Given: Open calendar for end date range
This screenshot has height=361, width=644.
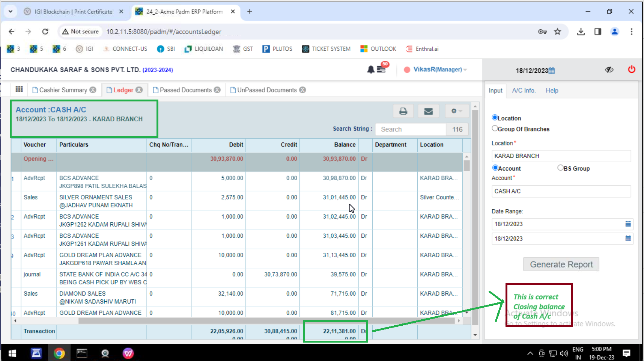Looking at the screenshot, I should point(628,239).
